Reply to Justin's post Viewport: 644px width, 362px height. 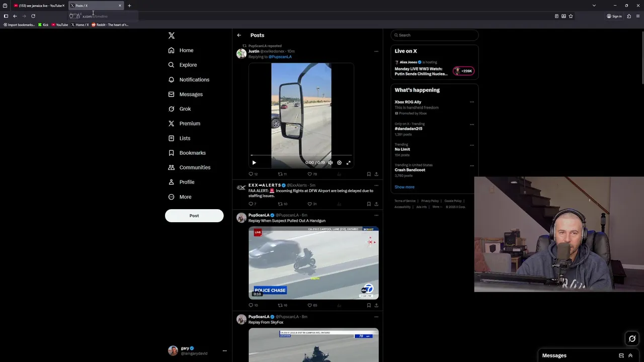(253, 174)
